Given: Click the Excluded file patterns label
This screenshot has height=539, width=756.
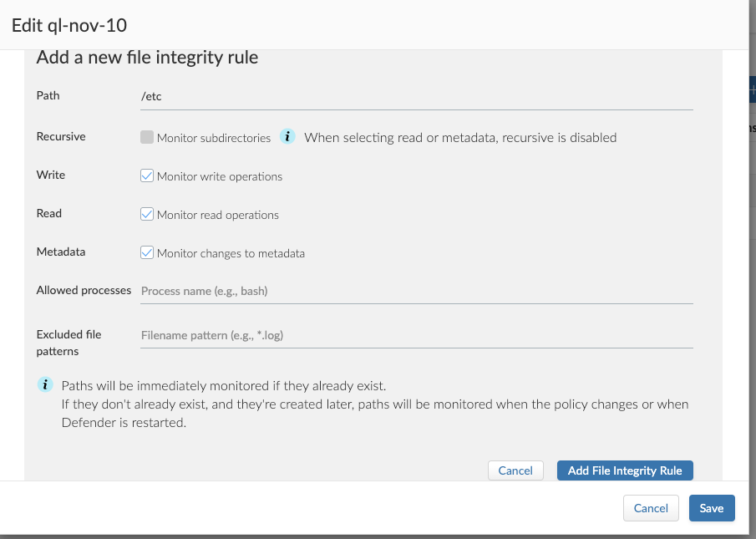Looking at the screenshot, I should pos(68,343).
